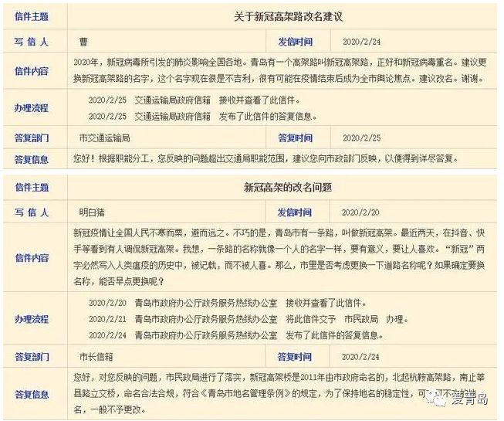Click the reply department 市长信箱

click(x=95, y=357)
